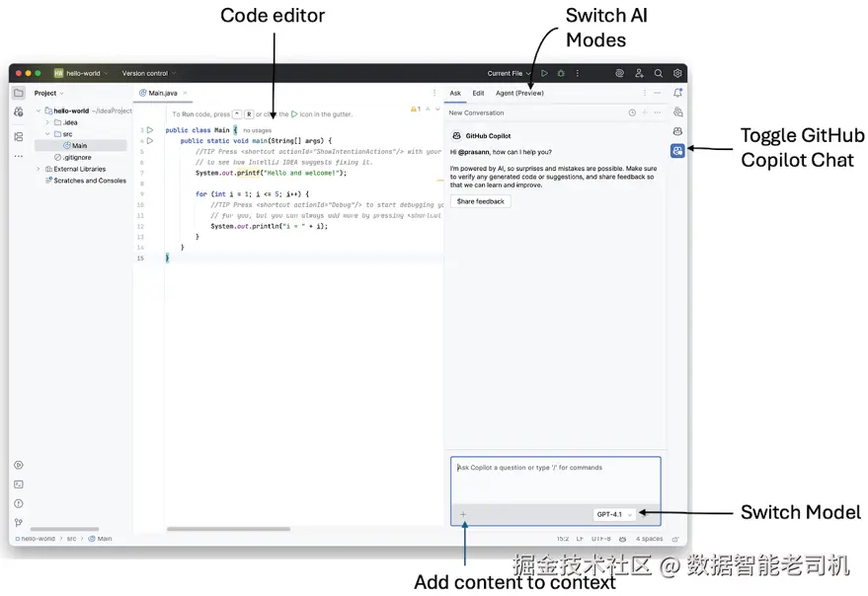
Task: Show conversation history clock icon
Action: [632, 112]
